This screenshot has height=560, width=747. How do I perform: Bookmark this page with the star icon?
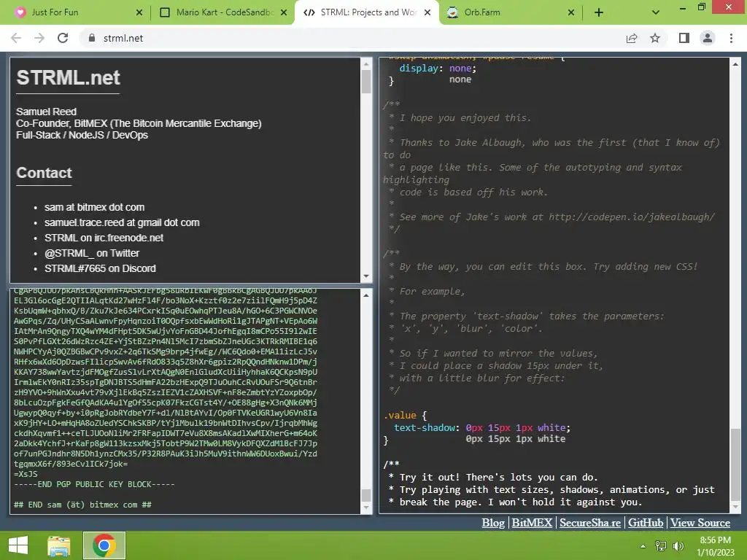pyautogui.click(x=655, y=38)
